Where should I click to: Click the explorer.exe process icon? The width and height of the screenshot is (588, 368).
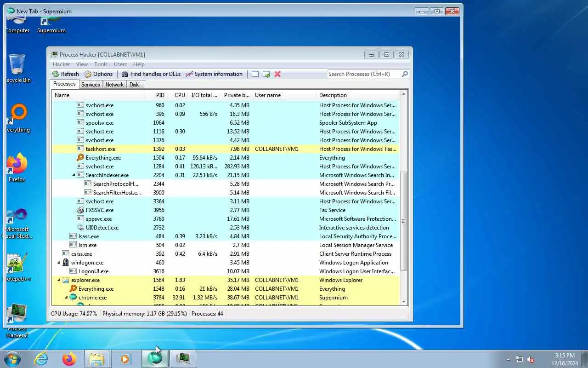[x=66, y=280]
